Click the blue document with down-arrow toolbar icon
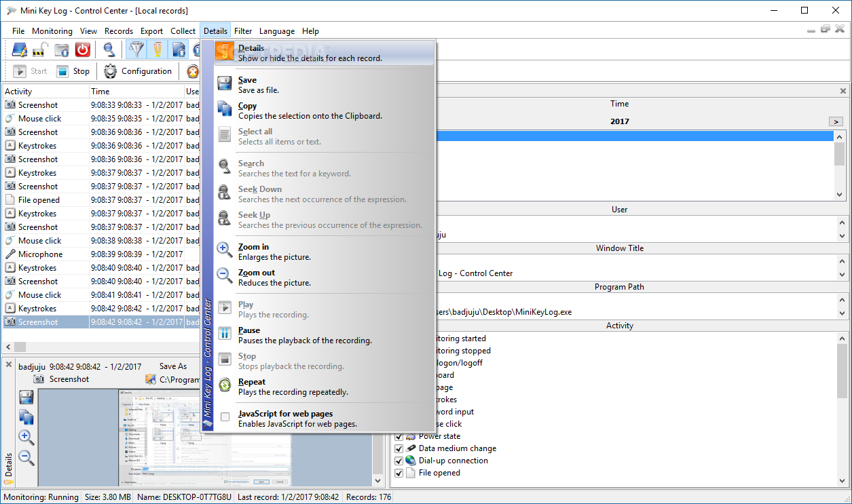The image size is (852, 504). click(x=179, y=50)
